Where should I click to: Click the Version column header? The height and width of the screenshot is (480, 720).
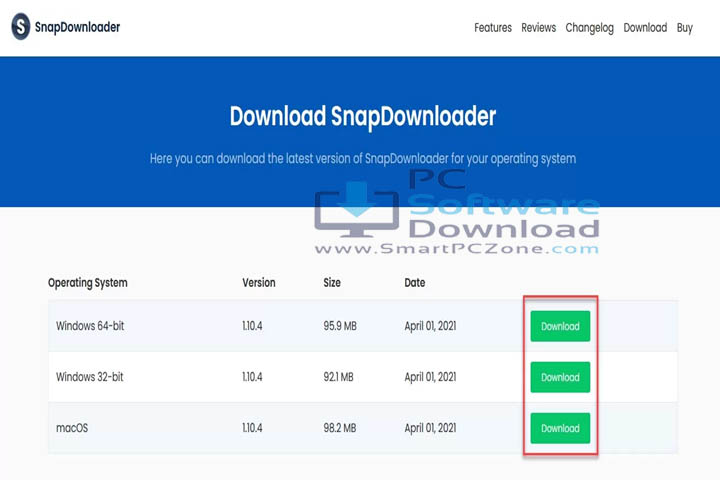click(259, 282)
